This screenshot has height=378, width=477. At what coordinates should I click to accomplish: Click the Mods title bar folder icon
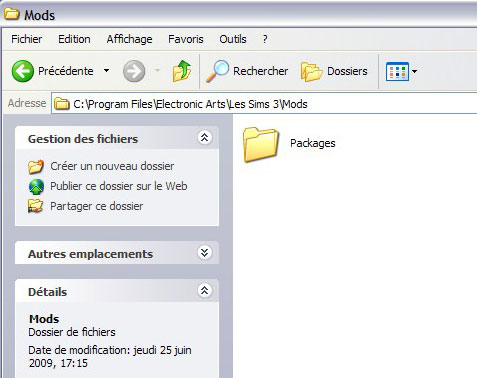click(11, 14)
